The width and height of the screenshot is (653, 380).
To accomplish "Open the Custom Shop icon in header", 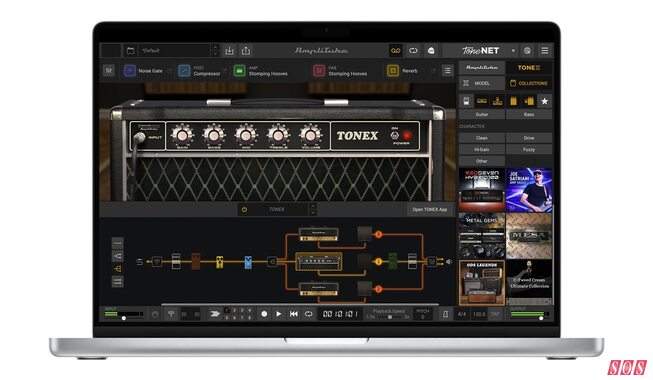I will (x=431, y=50).
